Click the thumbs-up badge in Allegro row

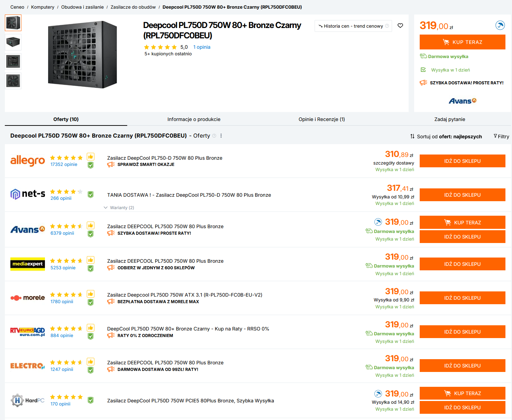(x=91, y=157)
